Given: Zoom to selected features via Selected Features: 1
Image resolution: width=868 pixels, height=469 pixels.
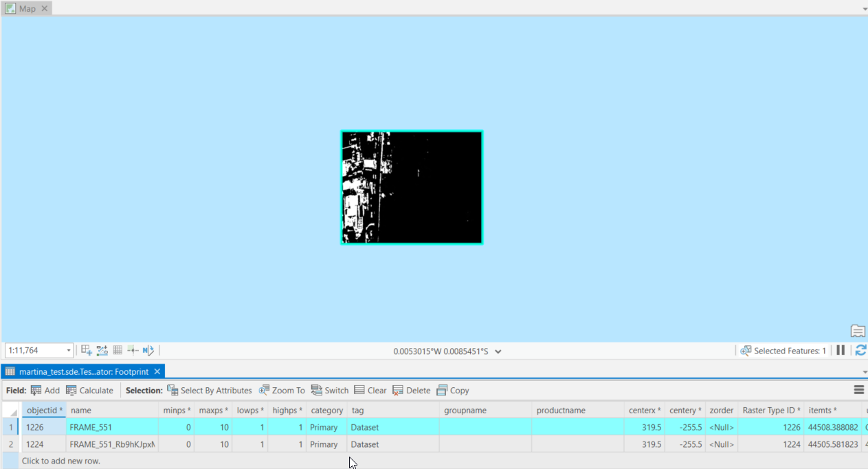Looking at the screenshot, I should (783, 351).
